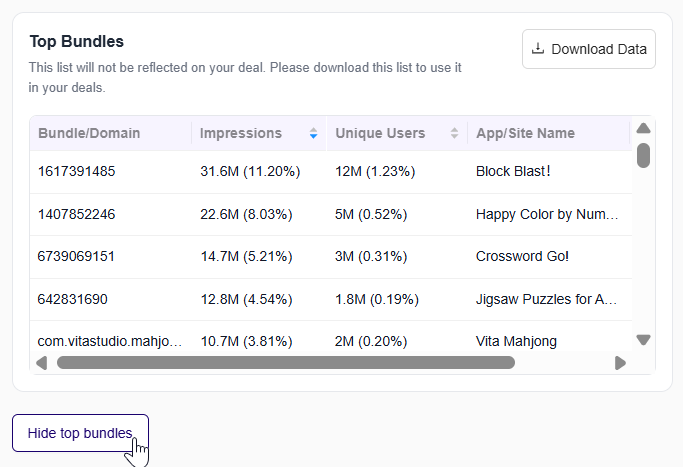Click the vertical scrollbar down arrow
The width and height of the screenshot is (683, 467).
(643, 340)
